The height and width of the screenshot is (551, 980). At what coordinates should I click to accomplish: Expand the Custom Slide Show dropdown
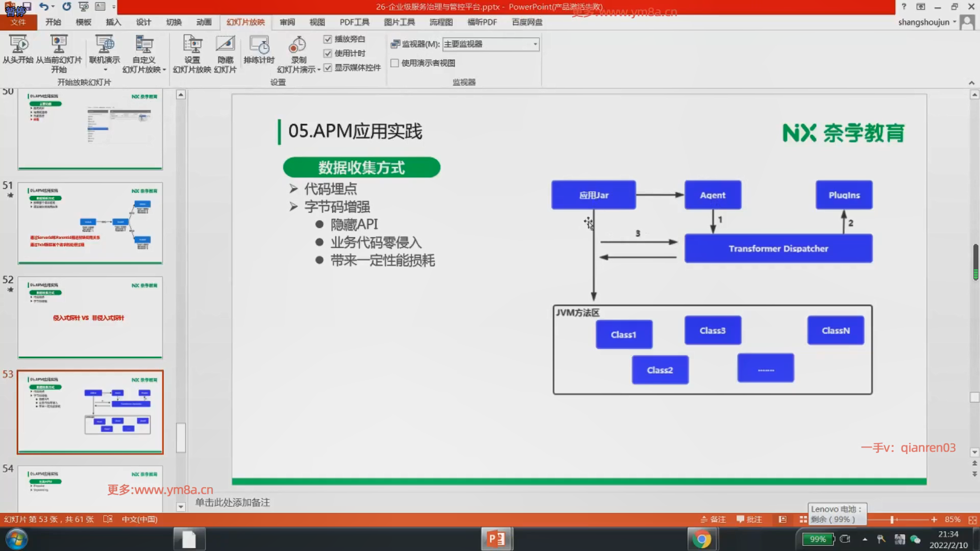point(164,70)
